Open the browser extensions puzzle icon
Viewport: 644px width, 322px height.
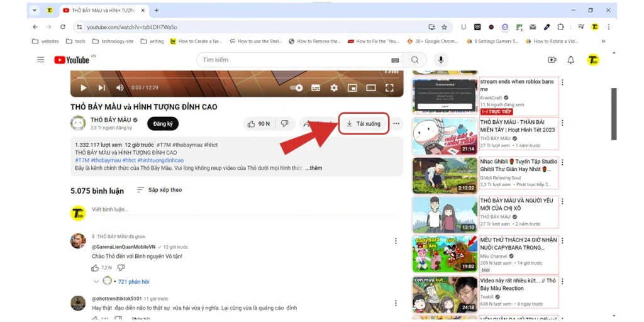(560, 26)
